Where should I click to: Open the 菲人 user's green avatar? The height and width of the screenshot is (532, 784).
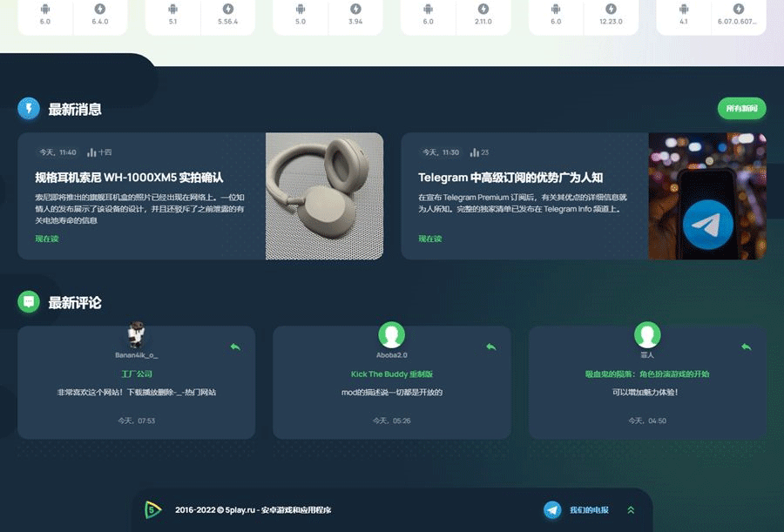[x=647, y=334]
